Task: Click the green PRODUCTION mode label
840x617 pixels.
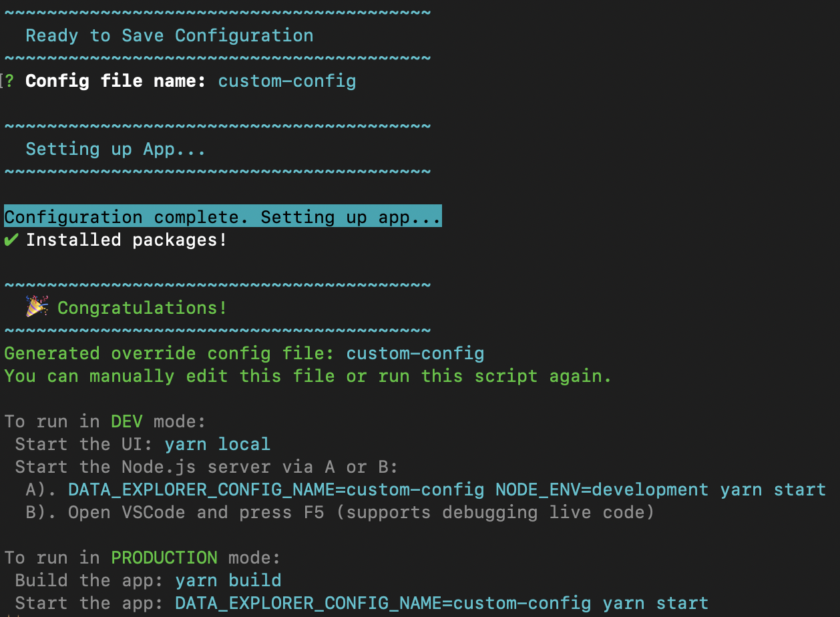Action: click(x=164, y=558)
